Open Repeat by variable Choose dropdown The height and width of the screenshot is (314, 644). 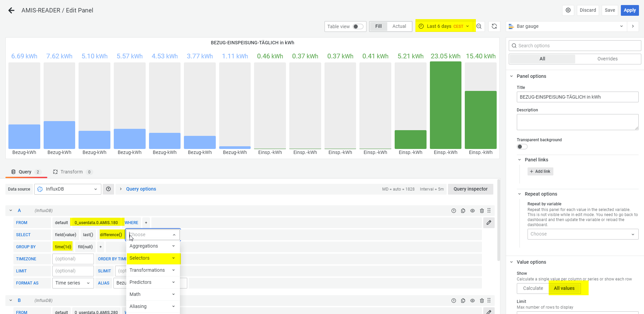[583, 234]
